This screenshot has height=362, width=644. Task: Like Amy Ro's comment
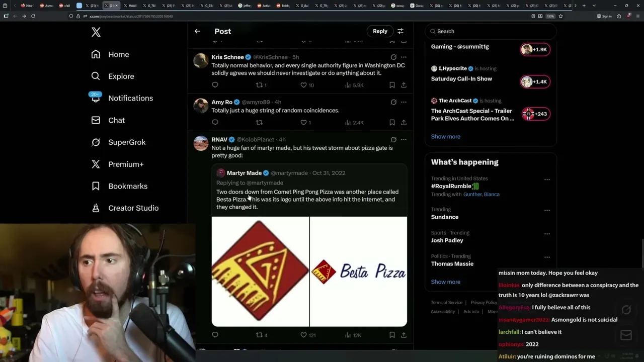click(x=305, y=122)
